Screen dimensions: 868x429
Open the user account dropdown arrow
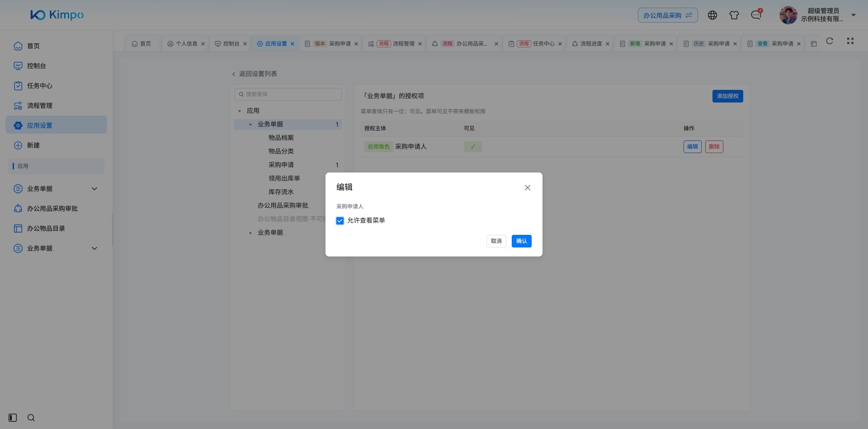pyautogui.click(x=854, y=15)
